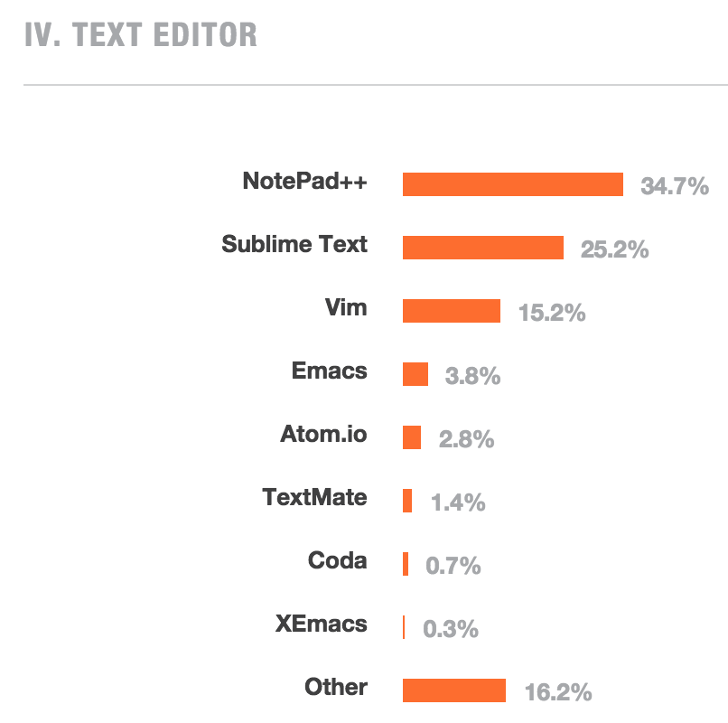Click the Coda label
The height and width of the screenshot is (723, 728).
pos(338,560)
